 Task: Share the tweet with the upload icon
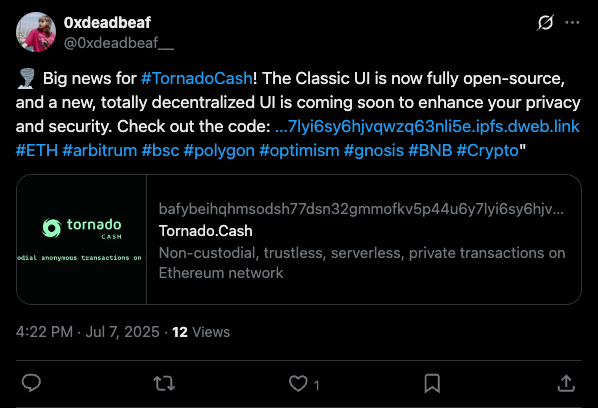click(x=566, y=384)
